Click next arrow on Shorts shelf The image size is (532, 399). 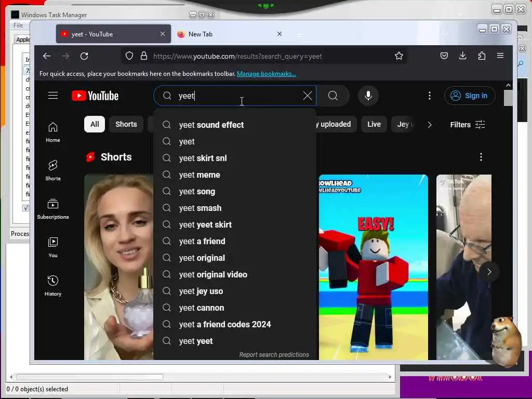pos(489,272)
